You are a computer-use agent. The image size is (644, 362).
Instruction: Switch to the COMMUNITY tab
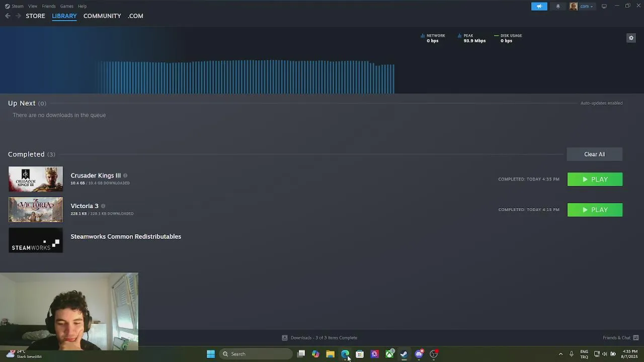coord(102,16)
